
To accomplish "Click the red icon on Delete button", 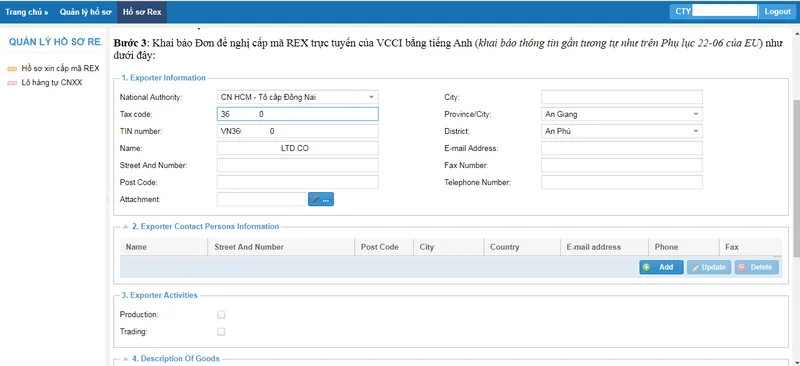I will 741,267.
